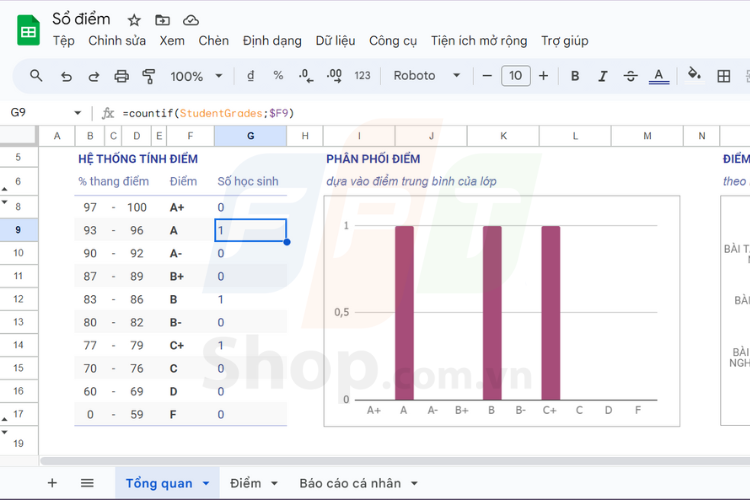Image resolution: width=750 pixels, height=500 pixels.
Task: Expand hidden rows below row 6
Action: (4, 189)
